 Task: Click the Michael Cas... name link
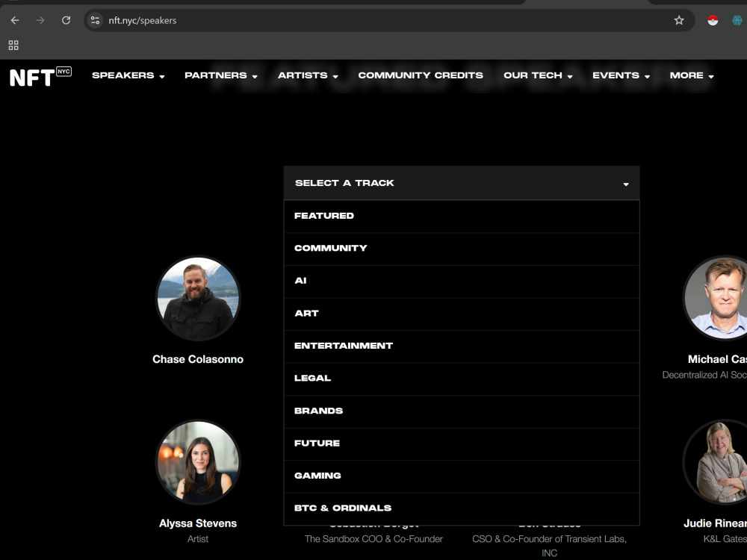coord(717,360)
